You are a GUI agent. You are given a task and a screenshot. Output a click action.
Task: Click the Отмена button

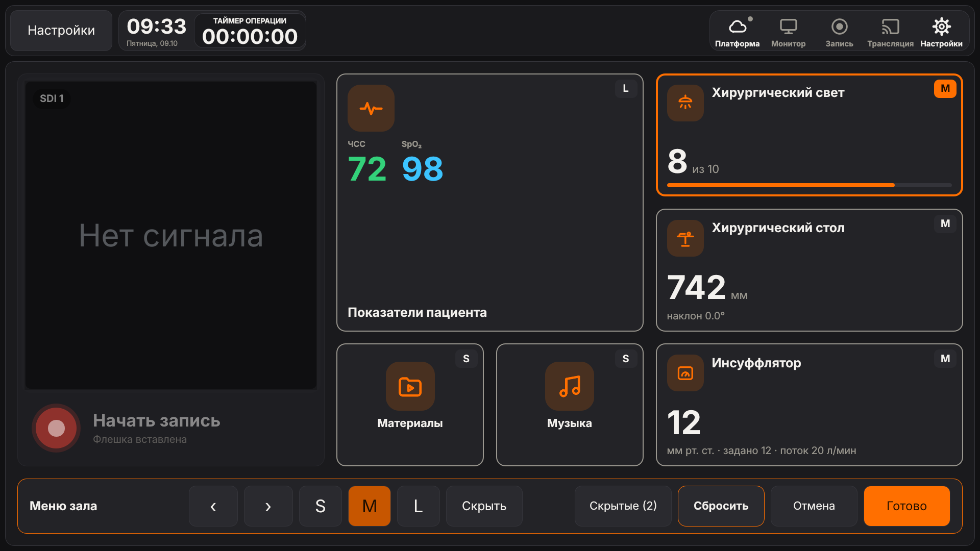pyautogui.click(x=814, y=506)
